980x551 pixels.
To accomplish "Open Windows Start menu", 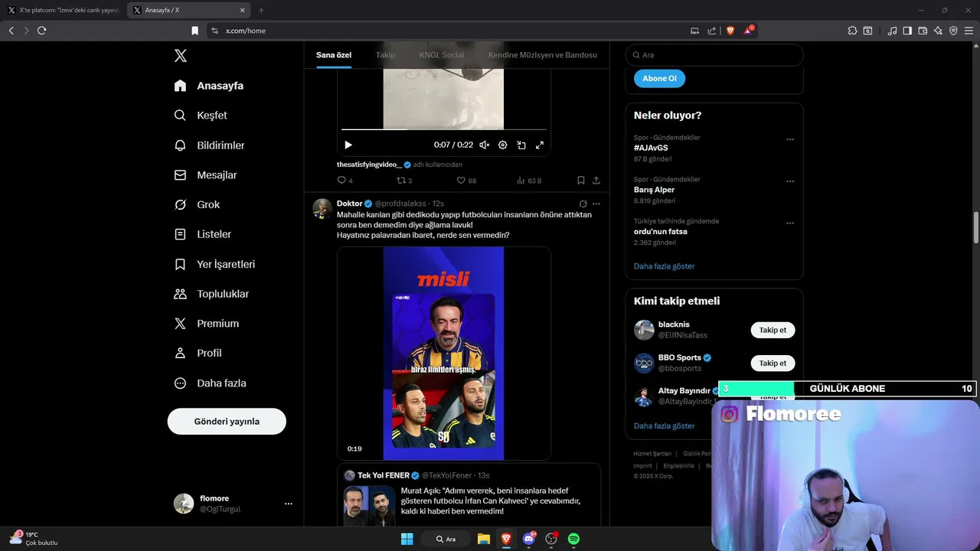I will coord(407,539).
